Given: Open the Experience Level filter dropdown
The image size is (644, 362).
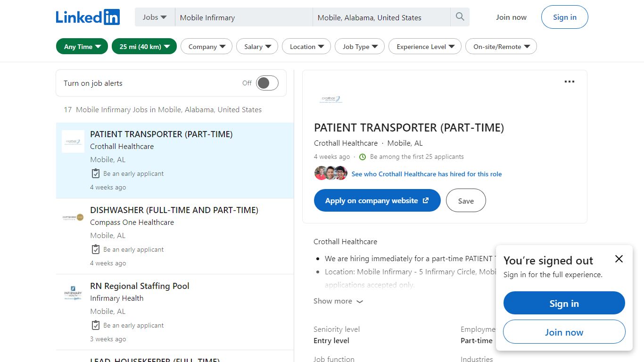Looking at the screenshot, I should (x=425, y=47).
